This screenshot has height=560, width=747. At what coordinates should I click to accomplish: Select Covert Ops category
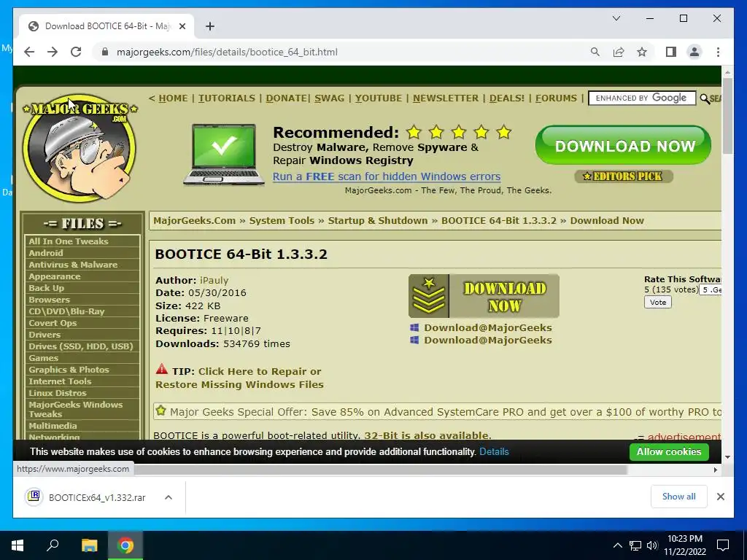point(53,323)
